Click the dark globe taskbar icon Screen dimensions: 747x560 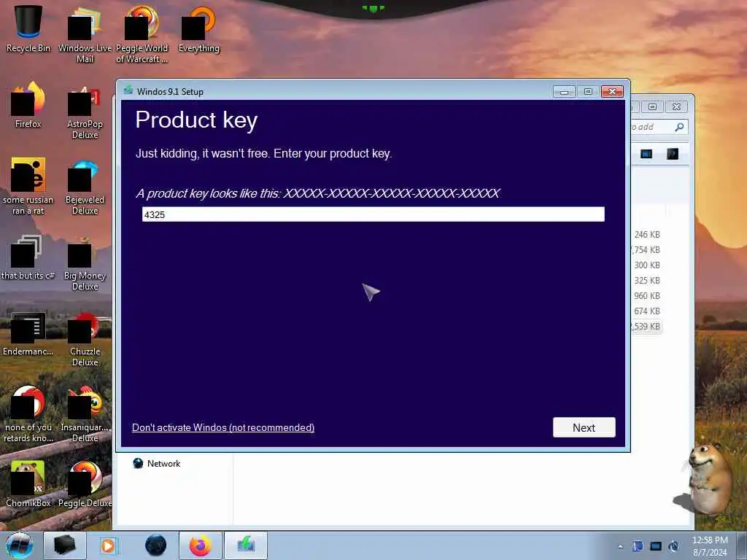[156, 545]
